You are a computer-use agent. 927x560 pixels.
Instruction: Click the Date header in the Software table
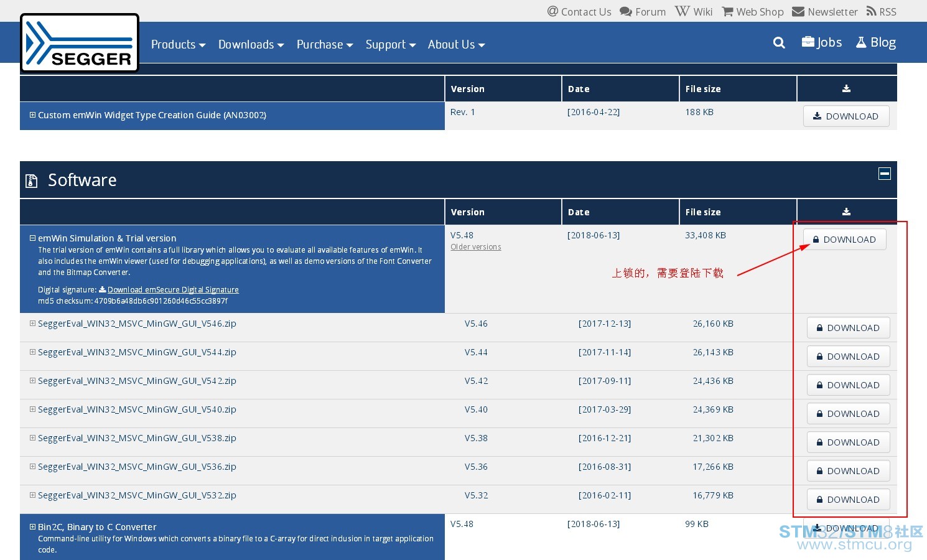pos(579,212)
